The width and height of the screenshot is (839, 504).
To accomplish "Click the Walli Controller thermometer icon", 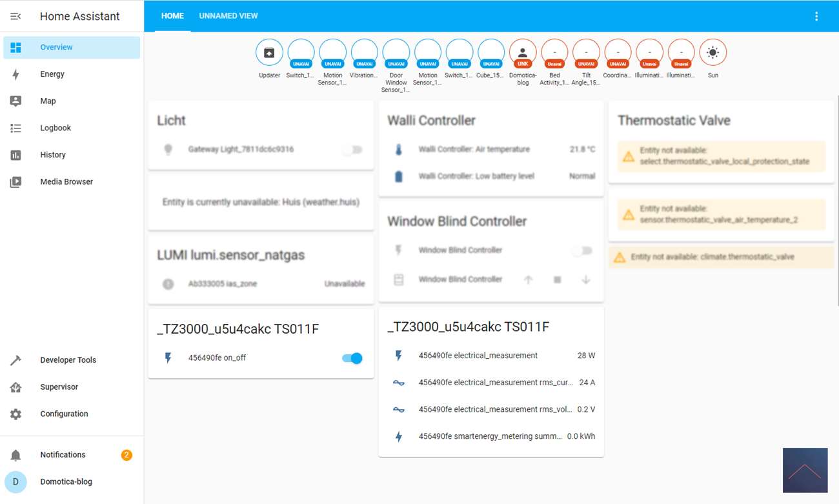I will coord(398,150).
